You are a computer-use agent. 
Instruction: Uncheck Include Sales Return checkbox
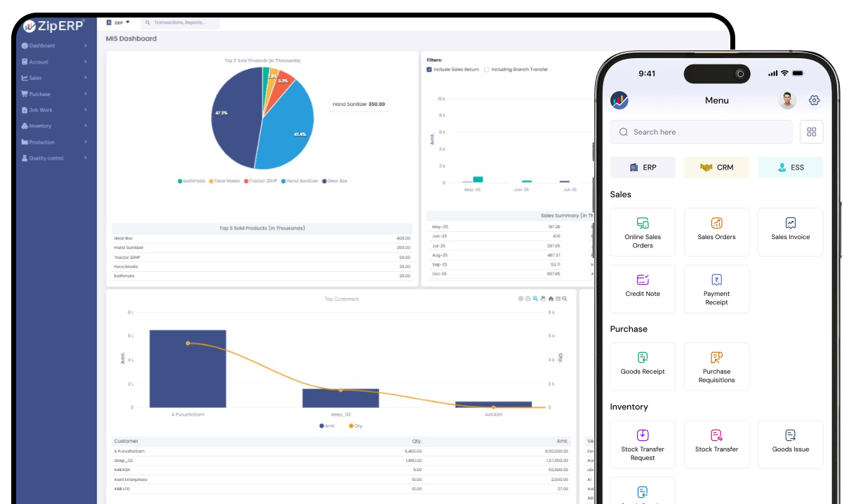pos(429,69)
